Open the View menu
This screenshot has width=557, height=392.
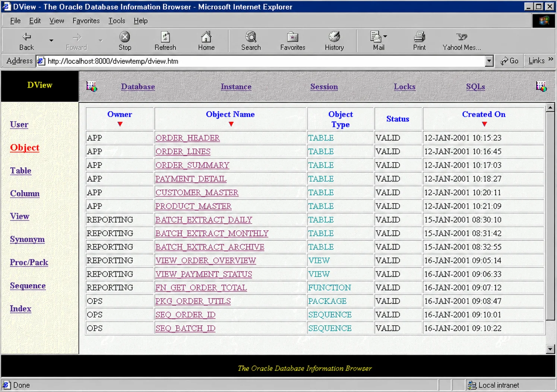(57, 21)
